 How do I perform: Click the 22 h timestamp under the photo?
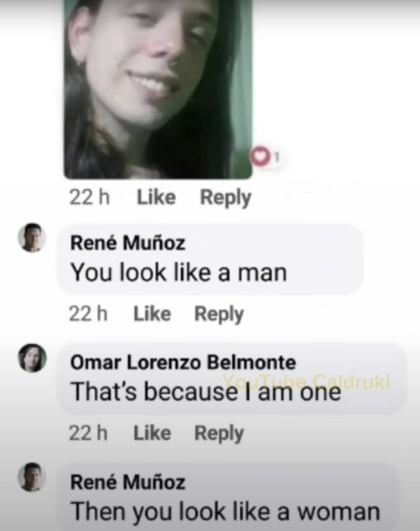click(x=90, y=197)
